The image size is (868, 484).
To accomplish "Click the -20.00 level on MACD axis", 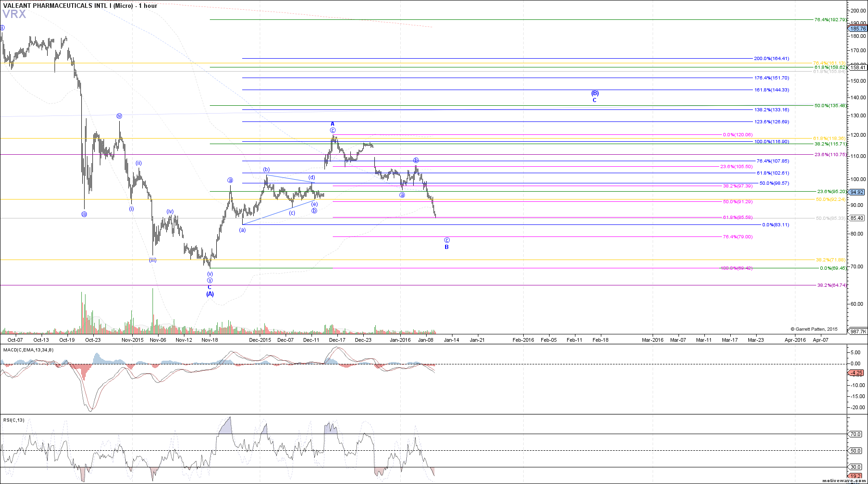I will tap(857, 407).
